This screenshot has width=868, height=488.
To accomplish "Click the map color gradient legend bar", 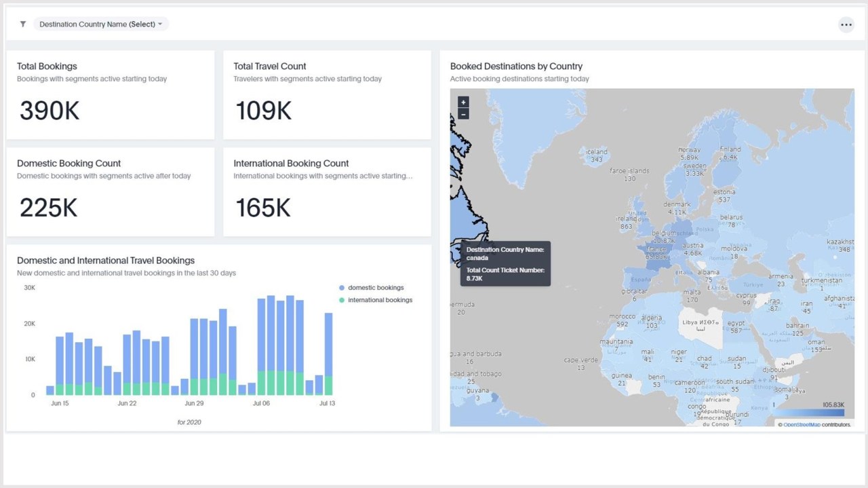I will click(808, 412).
